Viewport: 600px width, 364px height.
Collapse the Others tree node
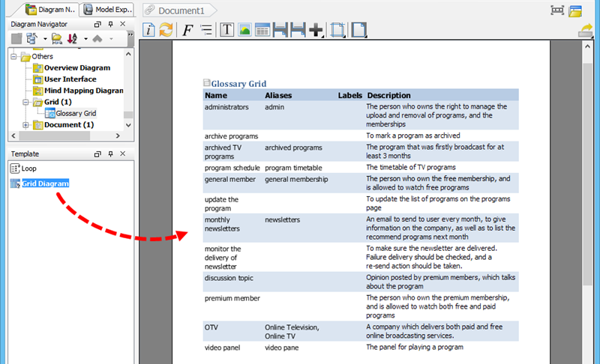[13, 56]
